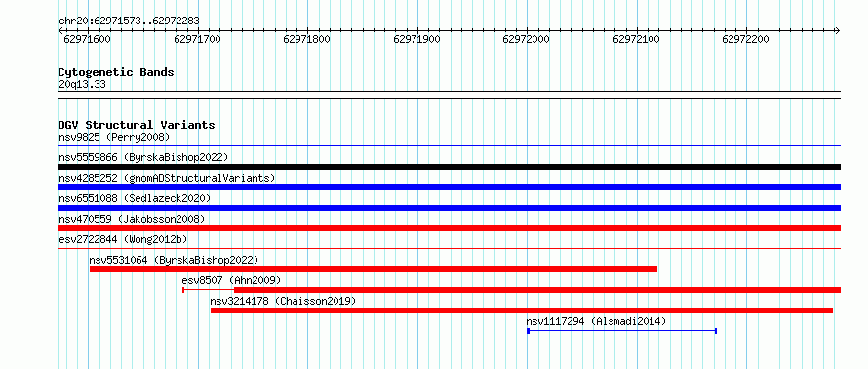The height and width of the screenshot is (369, 868).
Task: Click ruler position label 62971900
Action: pos(416,39)
